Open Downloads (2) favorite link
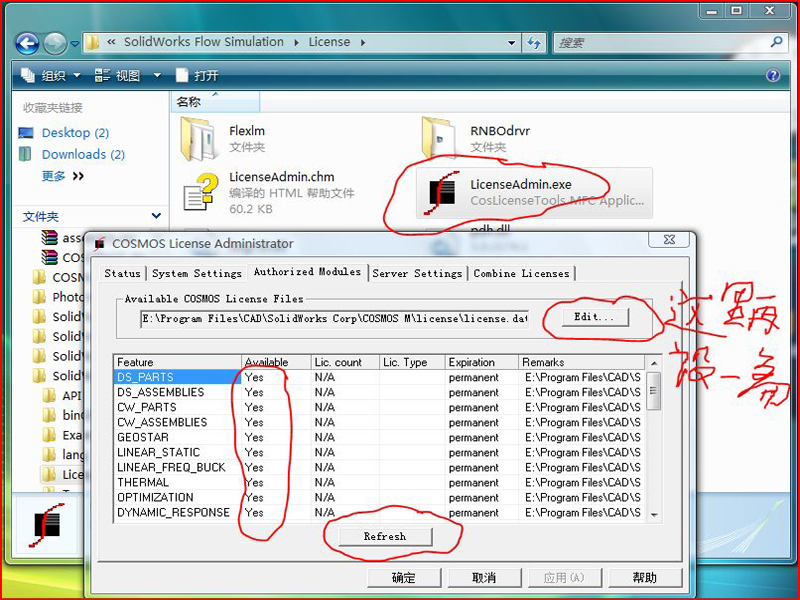The width and height of the screenshot is (800, 600). tap(83, 154)
